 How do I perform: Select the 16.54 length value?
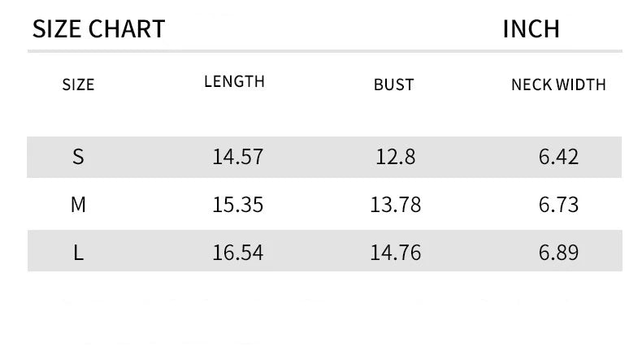(238, 253)
